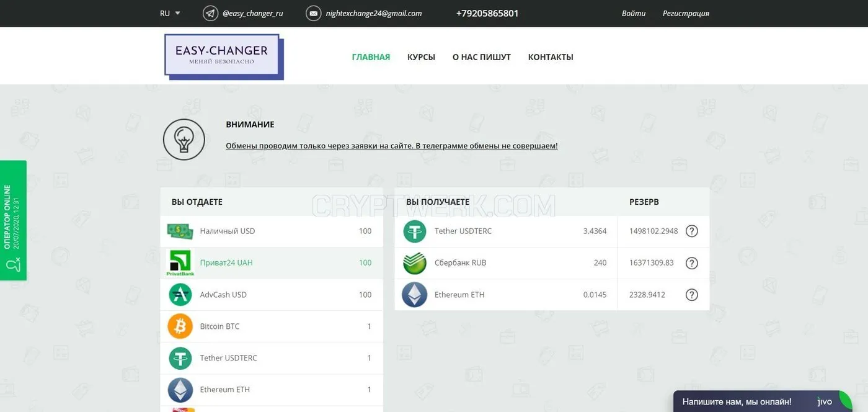Click the Tether icon in the give list
Image resolution: width=868 pixels, height=412 pixels.
[x=180, y=358]
